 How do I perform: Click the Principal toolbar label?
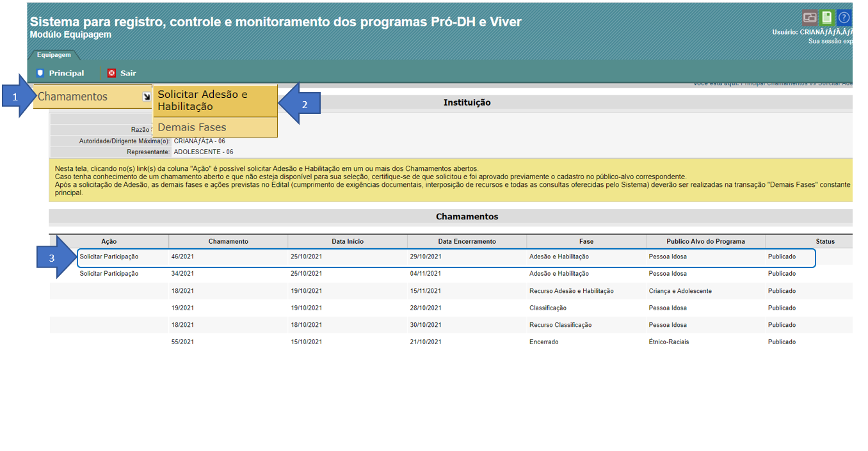[67, 73]
